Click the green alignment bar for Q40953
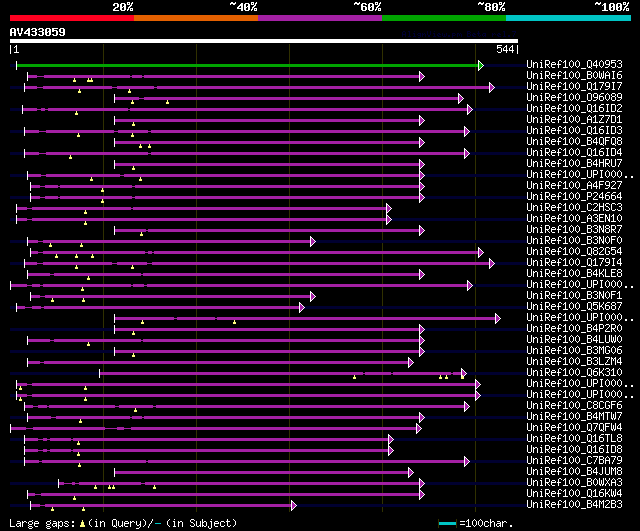Screen dimensions: 640x531 pyautogui.click(x=247, y=65)
